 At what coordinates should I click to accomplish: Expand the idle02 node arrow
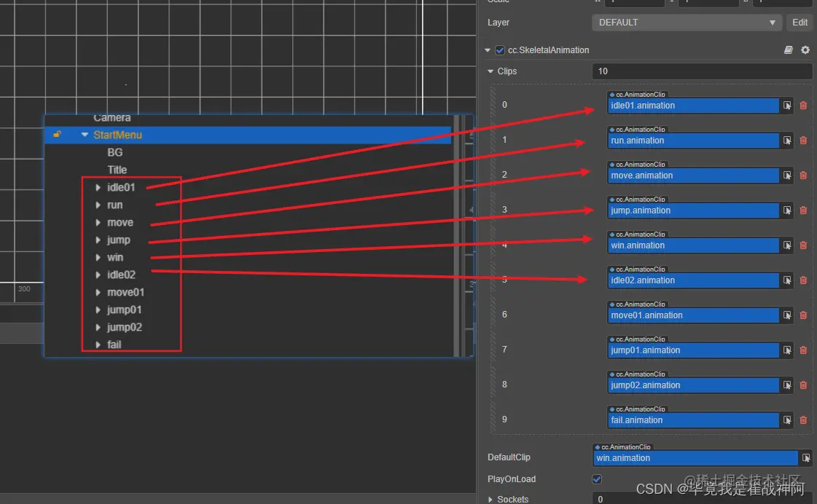(x=98, y=275)
